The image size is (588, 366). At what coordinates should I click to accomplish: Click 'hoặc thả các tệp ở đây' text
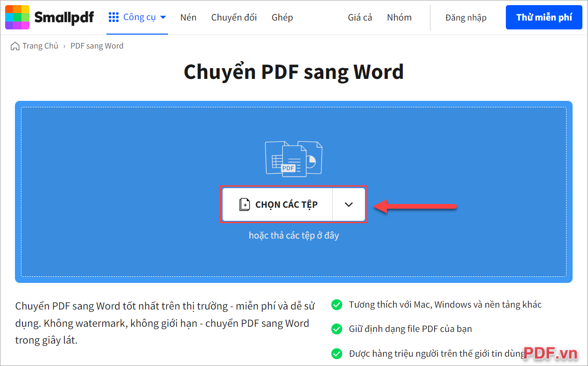294,235
